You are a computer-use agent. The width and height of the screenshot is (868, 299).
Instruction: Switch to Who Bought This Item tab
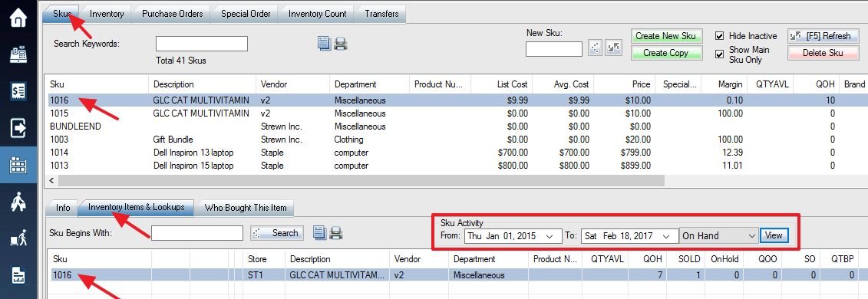(x=246, y=208)
